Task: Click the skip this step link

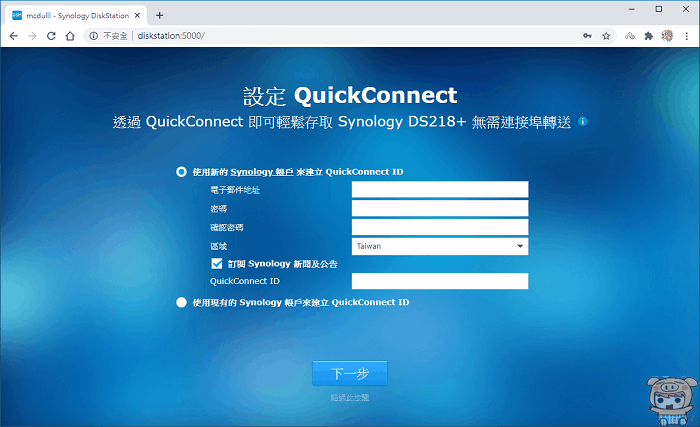Action: tap(350, 398)
